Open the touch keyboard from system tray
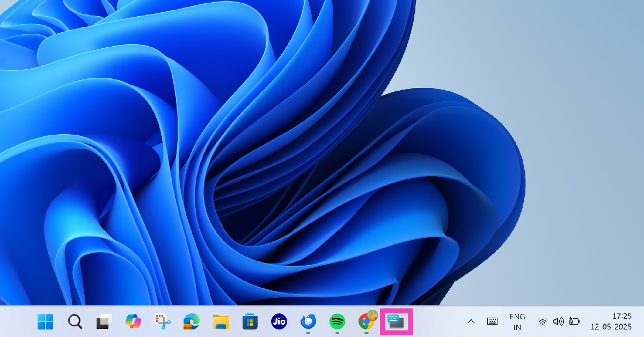The width and height of the screenshot is (644, 337). 492,322
